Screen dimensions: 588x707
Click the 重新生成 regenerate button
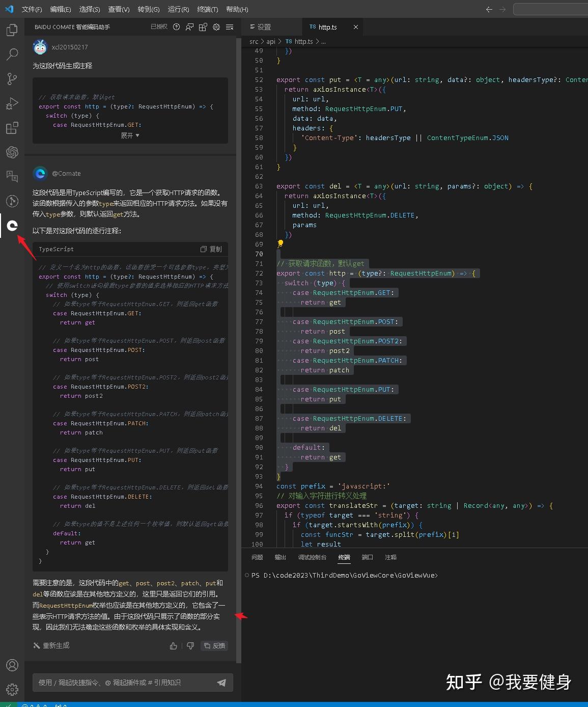(51, 646)
